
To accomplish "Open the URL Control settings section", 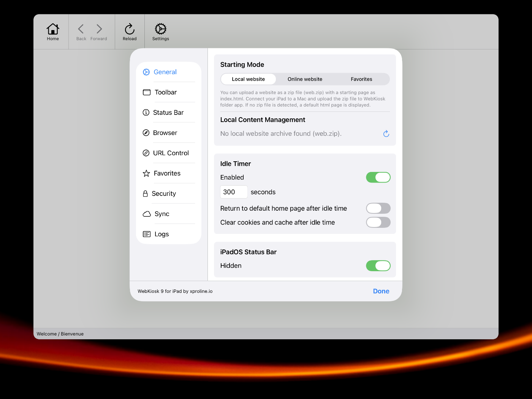I will [171, 153].
